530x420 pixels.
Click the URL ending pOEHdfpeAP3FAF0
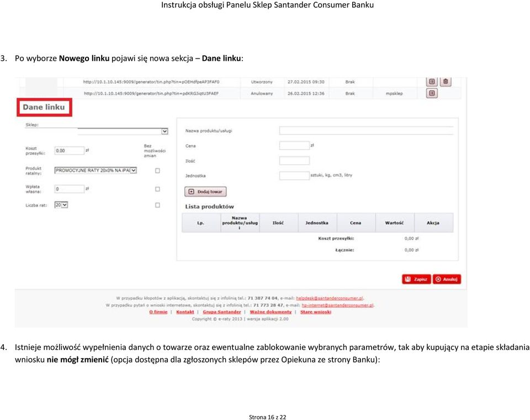pyautogui.click(x=151, y=82)
